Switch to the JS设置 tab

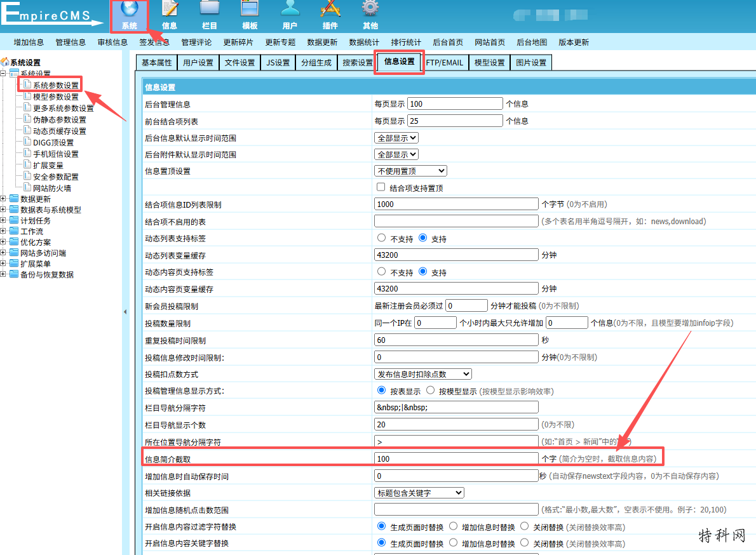[278, 63]
